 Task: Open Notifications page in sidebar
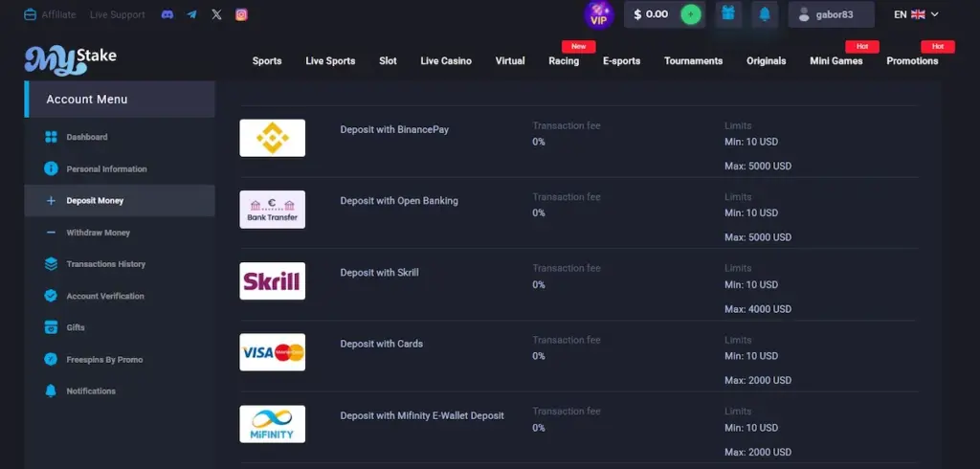(91, 391)
